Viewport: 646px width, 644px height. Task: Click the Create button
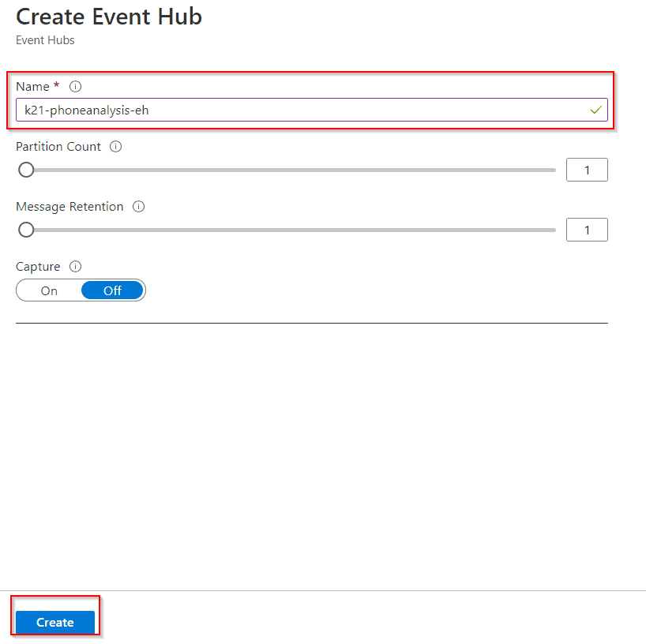(54, 622)
